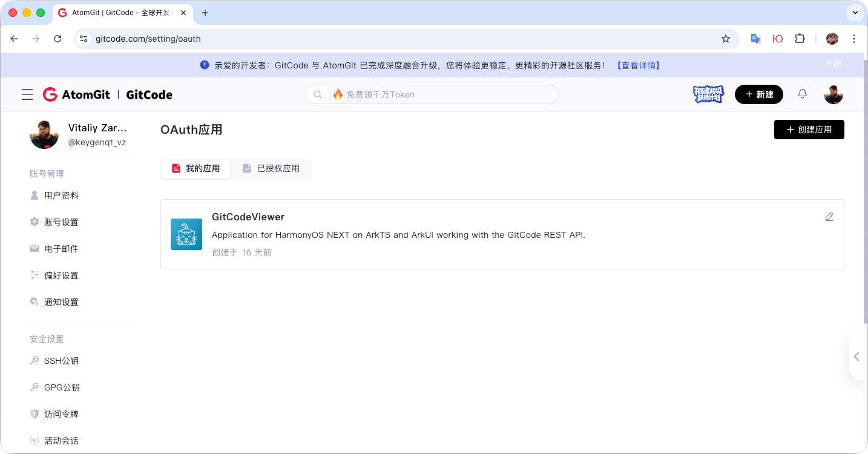Screen dimensions: 868x454
Task: Switch to 我的应用 tab
Action: pyautogui.click(x=196, y=168)
